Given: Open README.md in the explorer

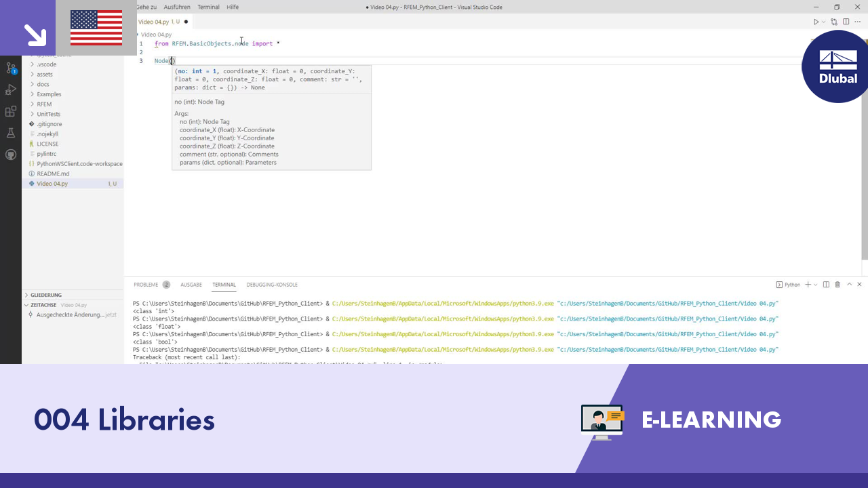Looking at the screenshot, I should [x=53, y=174].
